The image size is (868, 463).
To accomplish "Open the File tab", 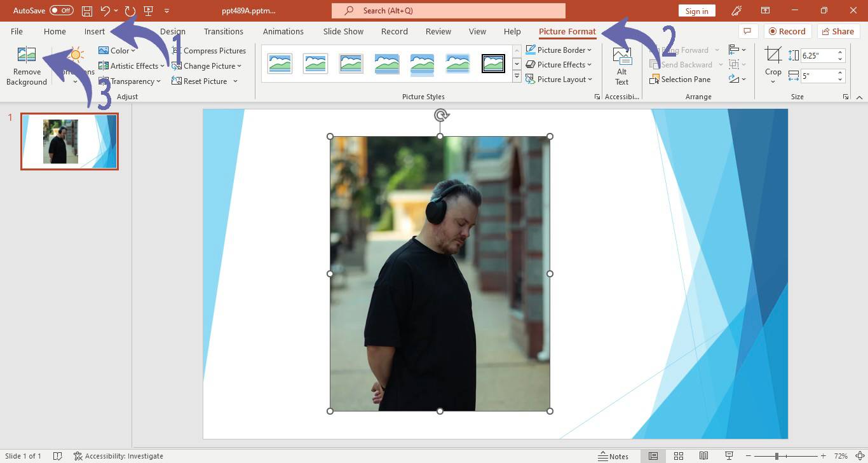I will tap(17, 31).
